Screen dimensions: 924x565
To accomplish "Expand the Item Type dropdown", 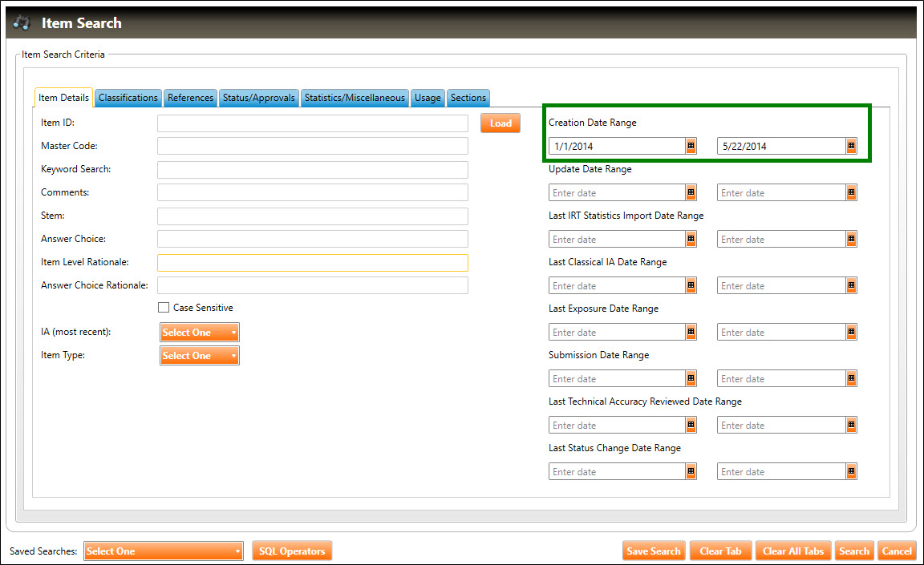I will click(x=200, y=356).
